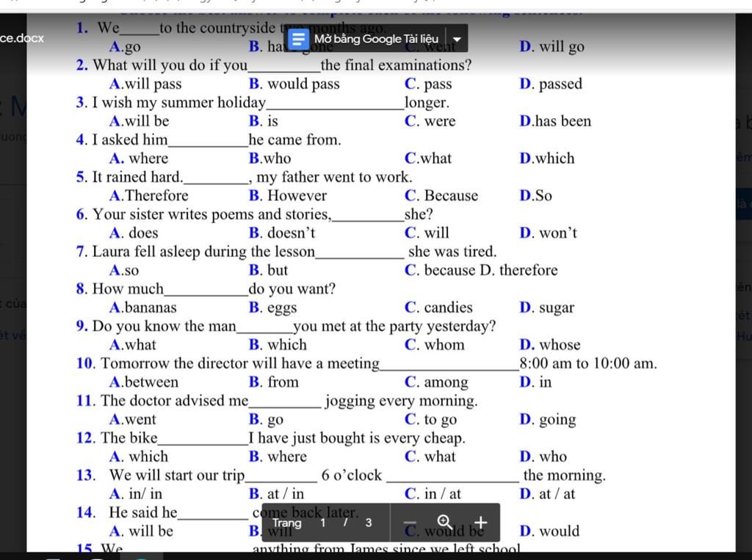Select option 'C.what' in question 4
Viewport: 752px width, 560px height.
(428, 159)
